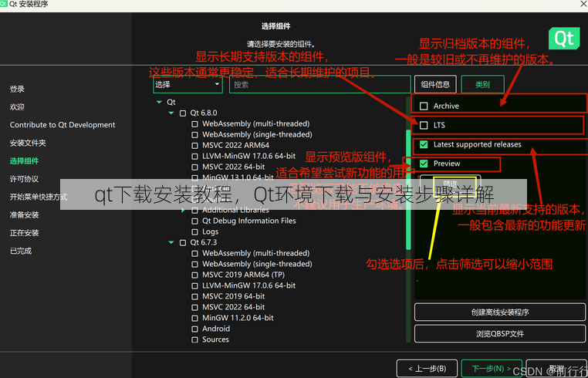Check MinGW 11.2.0 64-bit under Qt 6.7.3
The height and width of the screenshot is (378, 588).
coord(195,318)
